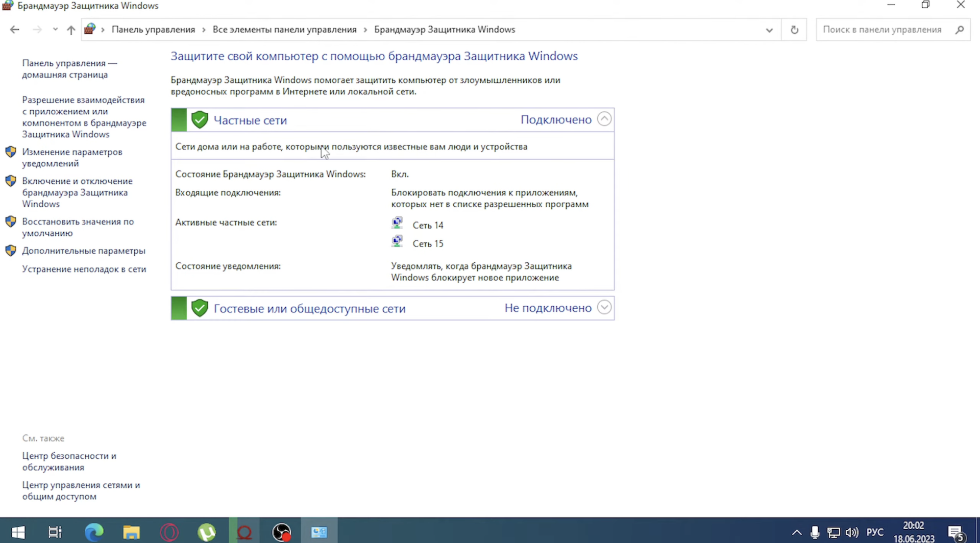Show hidden system tray icons

pyautogui.click(x=796, y=533)
